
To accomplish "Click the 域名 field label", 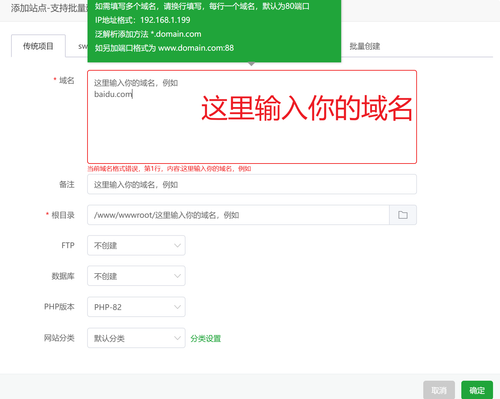I will pyautogui.click(x=67, y=80).
